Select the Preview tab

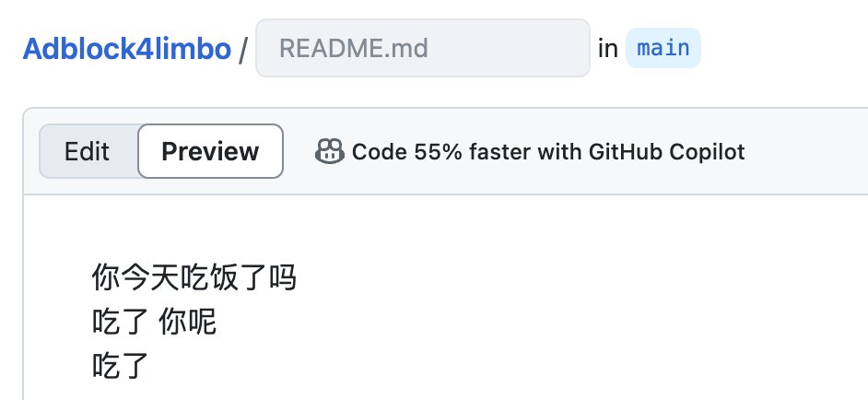(x=210, y=151)
